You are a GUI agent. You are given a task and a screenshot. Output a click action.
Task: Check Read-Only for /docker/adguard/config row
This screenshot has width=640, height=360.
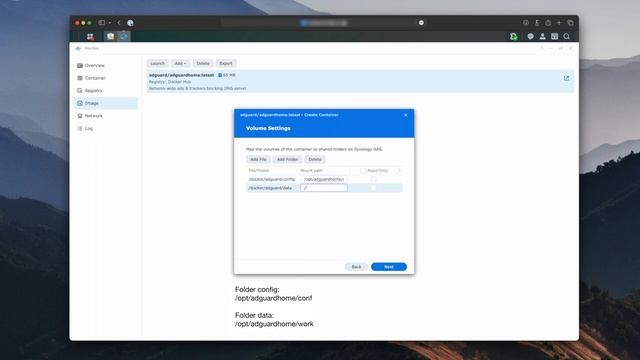pos(373,179)
